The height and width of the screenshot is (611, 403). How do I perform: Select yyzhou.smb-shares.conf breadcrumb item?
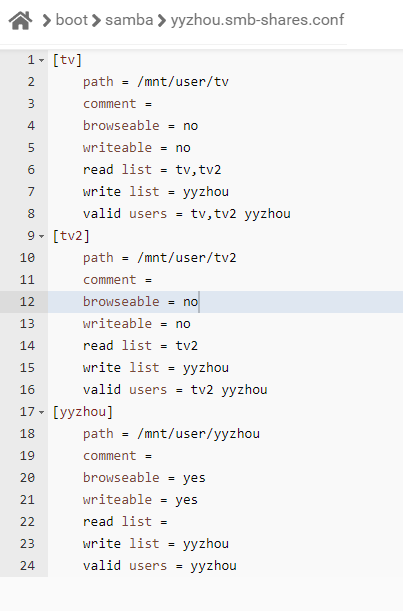pyautogui.click(x=257, y=20)
